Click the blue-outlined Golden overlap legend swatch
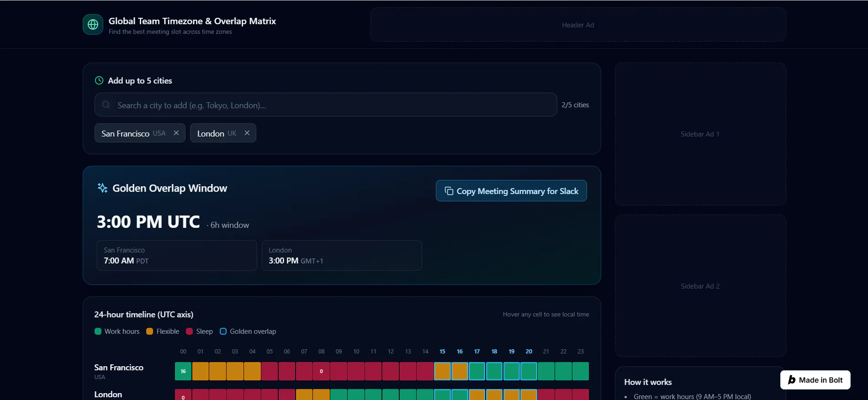 pos(223,332)
